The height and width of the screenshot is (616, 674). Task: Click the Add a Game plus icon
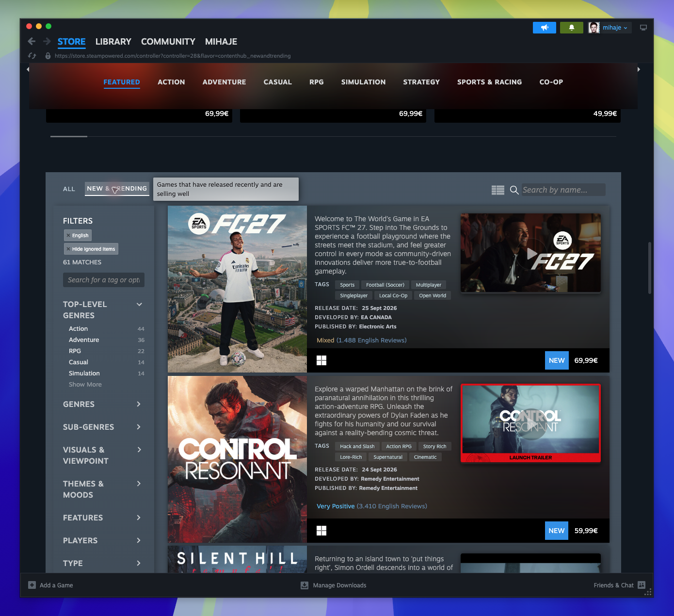[x=32, y=585]
